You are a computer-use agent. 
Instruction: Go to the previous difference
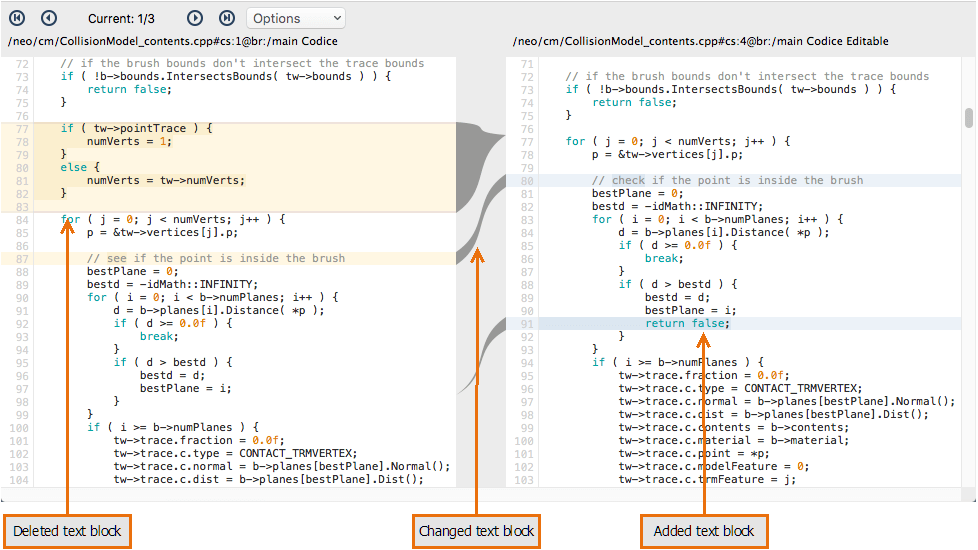tap(49, 18)
